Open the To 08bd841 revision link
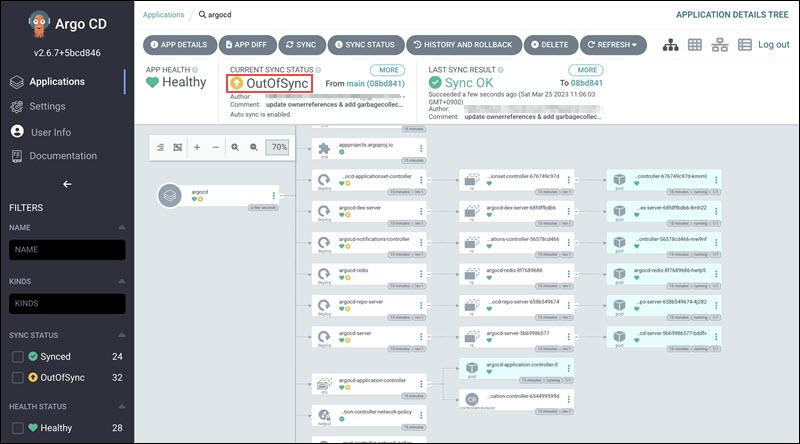The height and width of the screenshot is (444, 800). pos(586,83)
